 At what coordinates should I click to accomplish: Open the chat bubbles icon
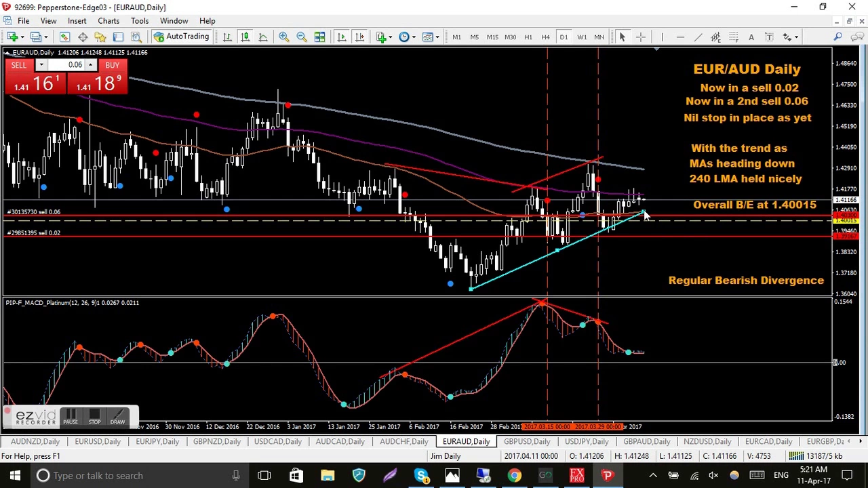pyautogui.click(x=856, y=37)
